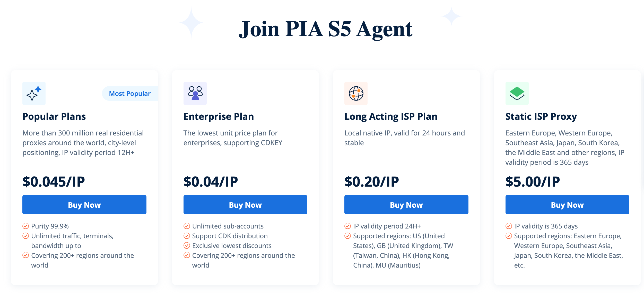Click the Join PIA S5 Agent headline
Image resolution: width=644 pixels, height=293 pixels.
click(x=326, y=29)
